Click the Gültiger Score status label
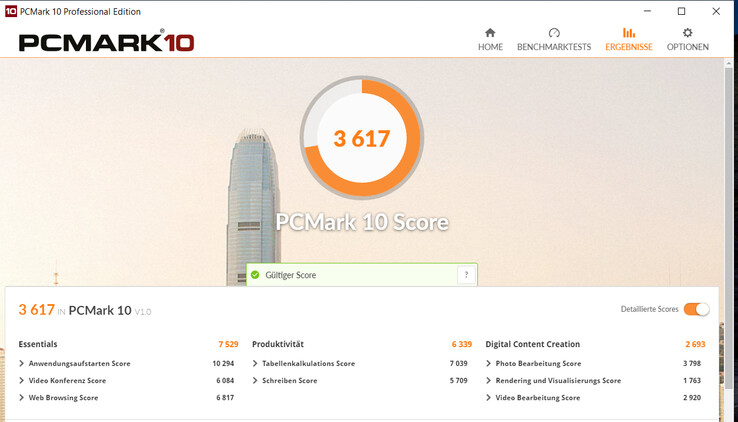The width and height of the screenshot is (738, 422). 290,275
